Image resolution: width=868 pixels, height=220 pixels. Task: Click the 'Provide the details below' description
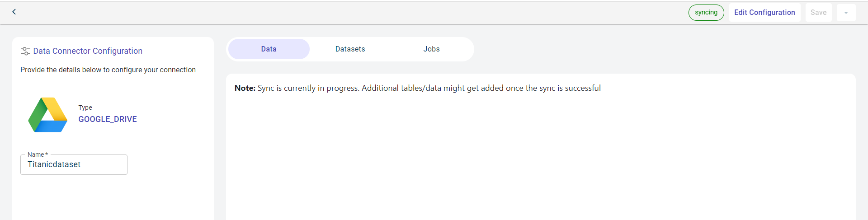coord(108,70)
